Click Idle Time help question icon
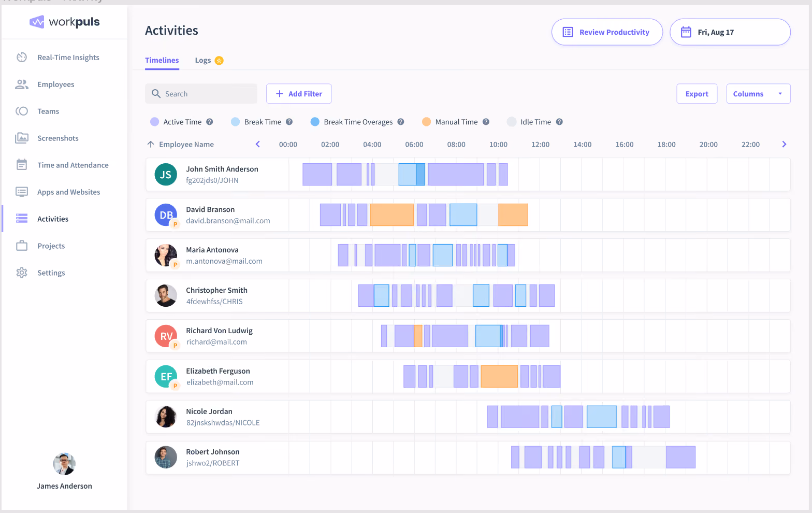Screen dimensions: 812x513 coord(559,122)
